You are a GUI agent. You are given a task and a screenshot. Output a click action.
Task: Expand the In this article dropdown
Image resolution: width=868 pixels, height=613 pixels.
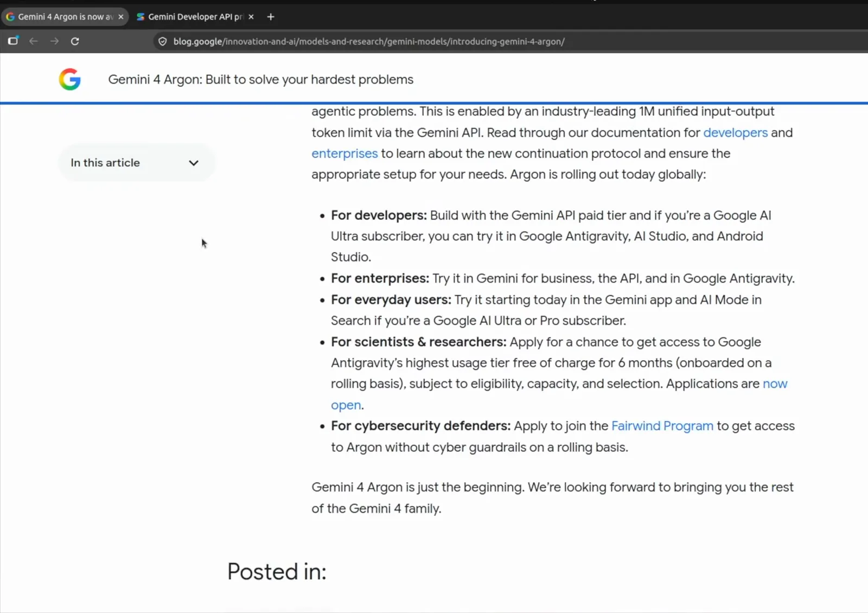(136, 163)
